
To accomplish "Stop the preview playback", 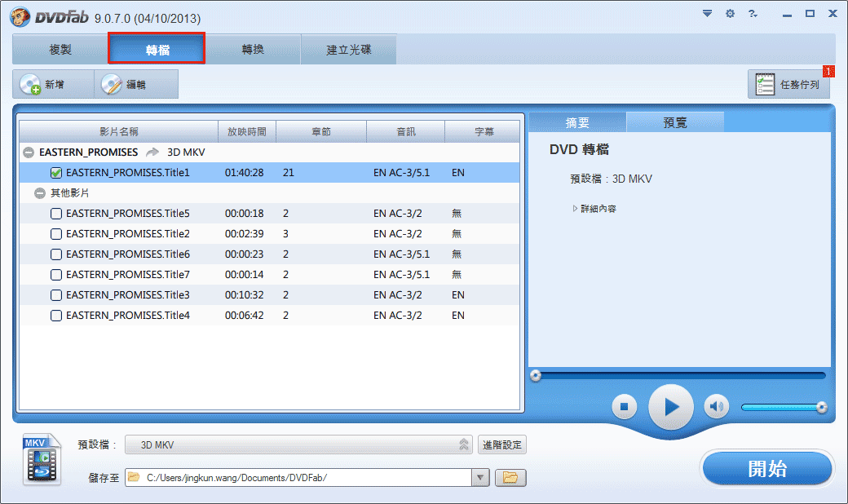I will click(x=624, y=407).
